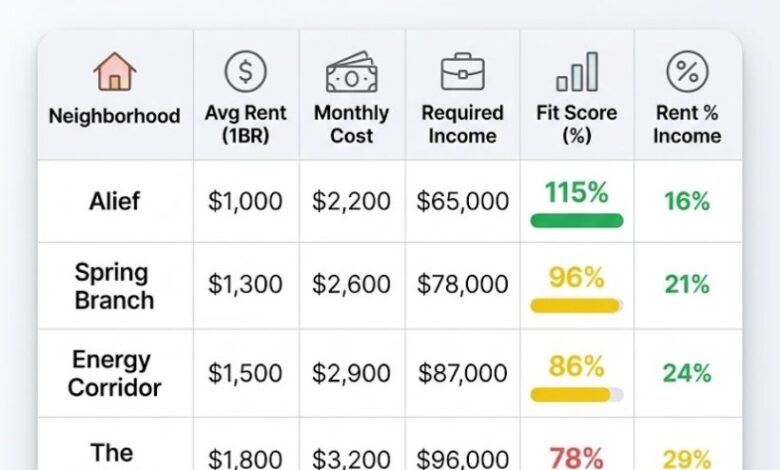This screenshot has width=780, height=470.
Task: Click the $1,000 rent value for Alief
Action: (245, 201)
